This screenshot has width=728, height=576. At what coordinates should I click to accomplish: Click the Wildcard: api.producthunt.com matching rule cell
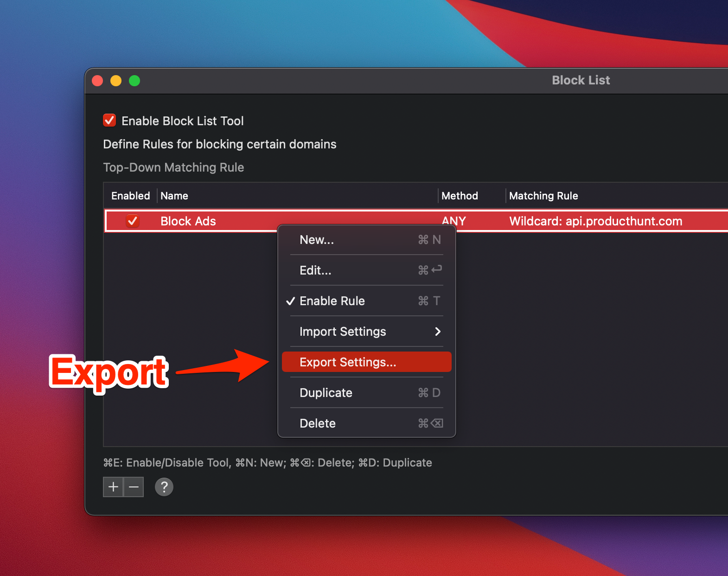click(x=596, y=221)
